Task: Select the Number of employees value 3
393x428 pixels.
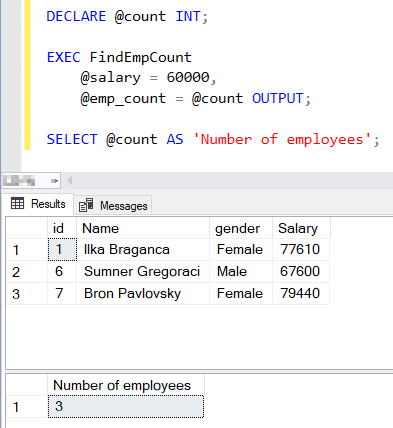Action: (x=126, y=406)
